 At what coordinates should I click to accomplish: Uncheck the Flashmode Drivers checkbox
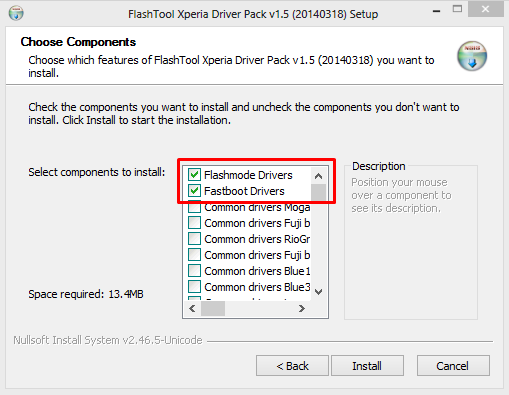coord(194,175)
